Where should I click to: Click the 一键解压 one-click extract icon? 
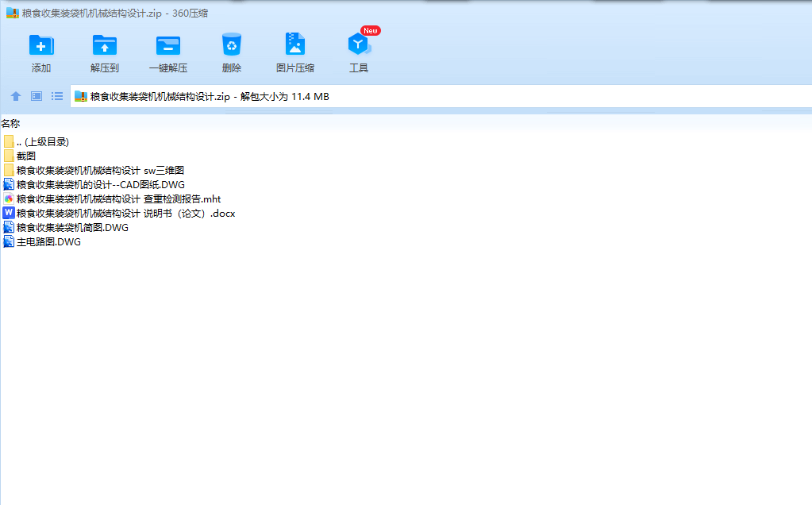pos(168,45)
